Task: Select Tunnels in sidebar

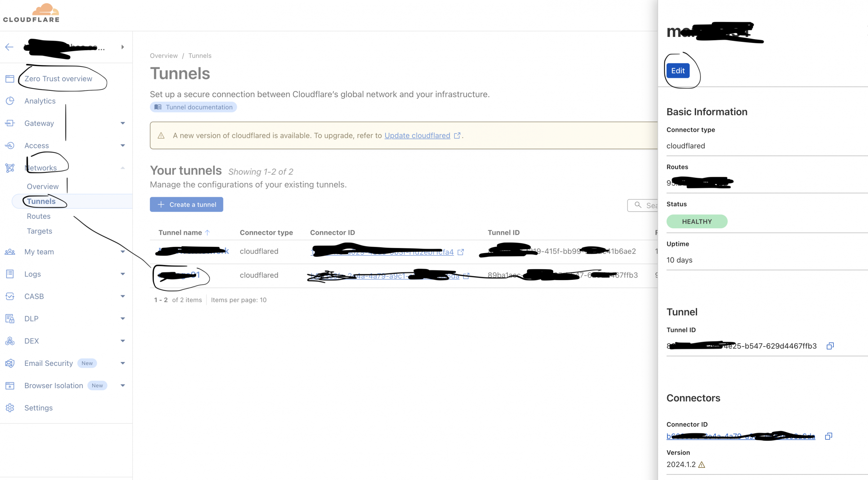Action: pyautogui.click(x=41, y=201)
